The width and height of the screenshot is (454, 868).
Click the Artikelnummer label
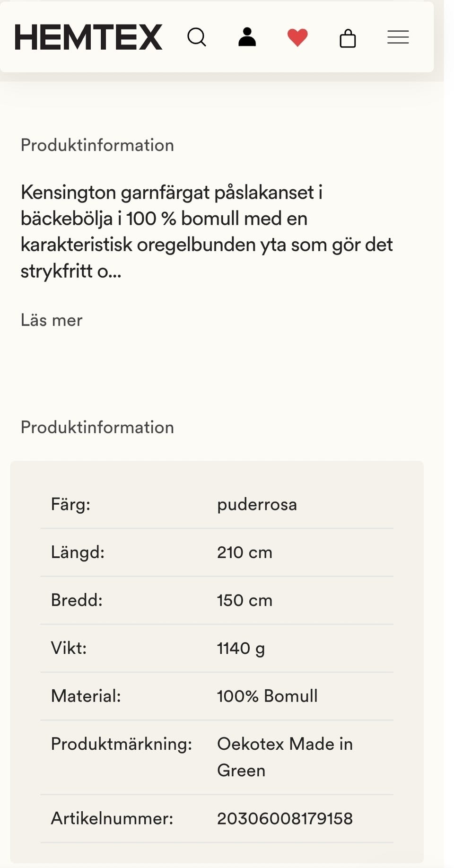tap(112, 819)
